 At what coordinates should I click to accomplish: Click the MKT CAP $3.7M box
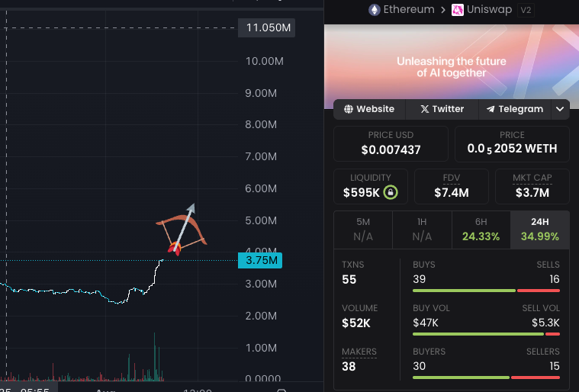[532, 186]
